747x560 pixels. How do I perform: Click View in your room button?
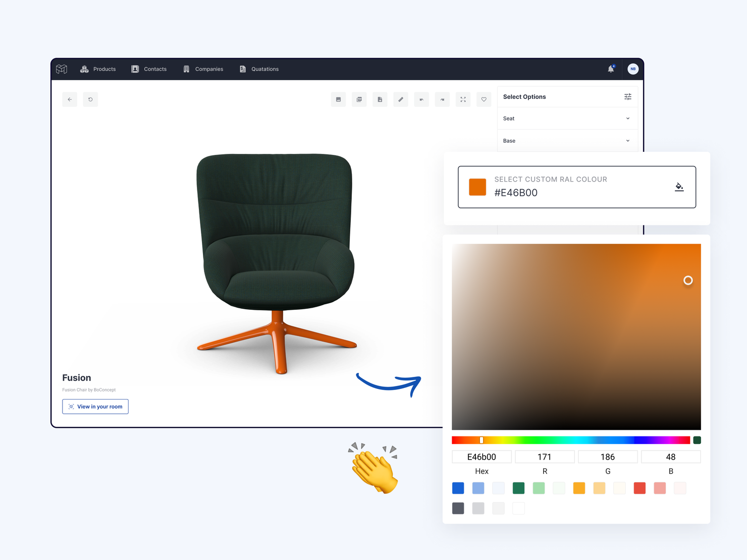95,407
